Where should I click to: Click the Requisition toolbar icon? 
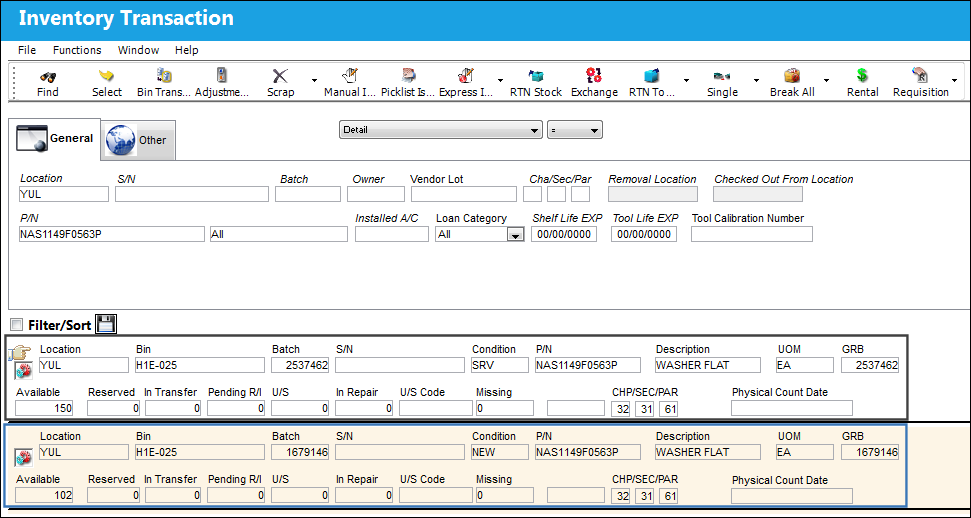(x=920, y=76)
